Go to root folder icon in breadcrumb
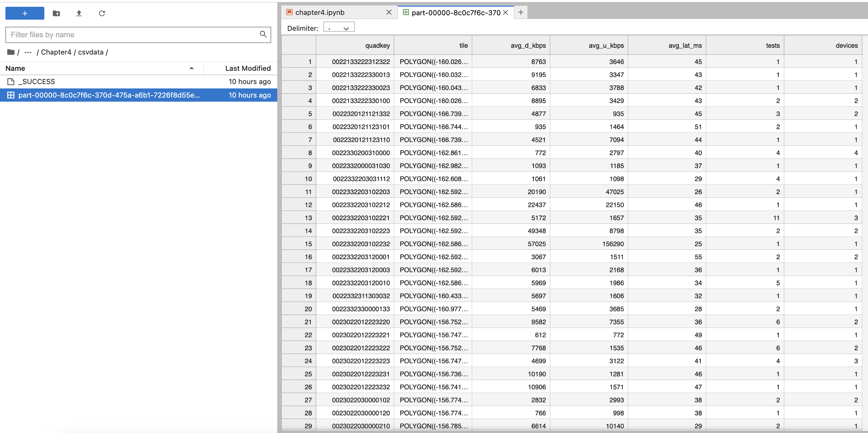The image size is (868, 433). coord(11,52)
